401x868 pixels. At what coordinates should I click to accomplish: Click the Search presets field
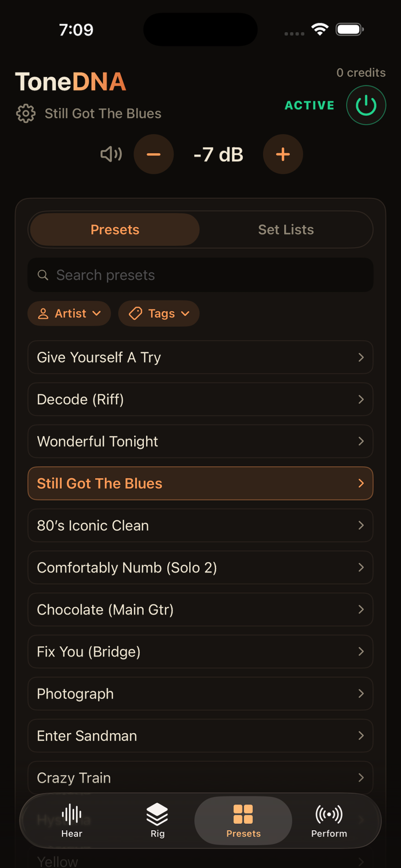200,275
